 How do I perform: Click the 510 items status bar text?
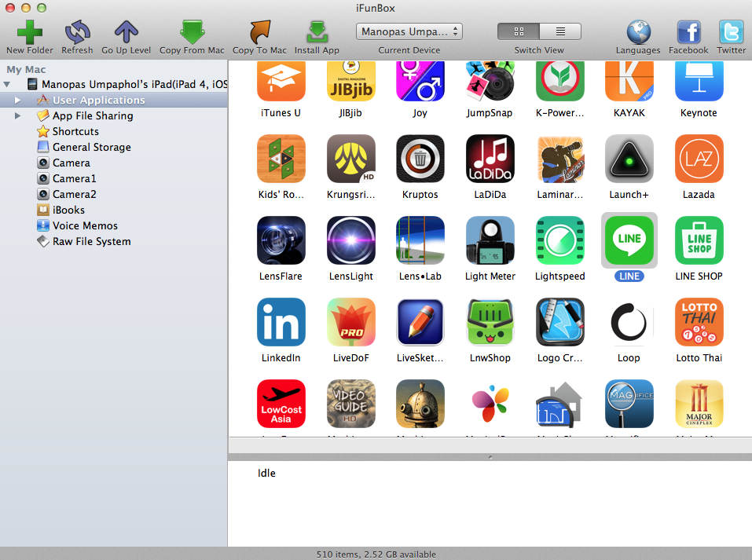(376, 555)
